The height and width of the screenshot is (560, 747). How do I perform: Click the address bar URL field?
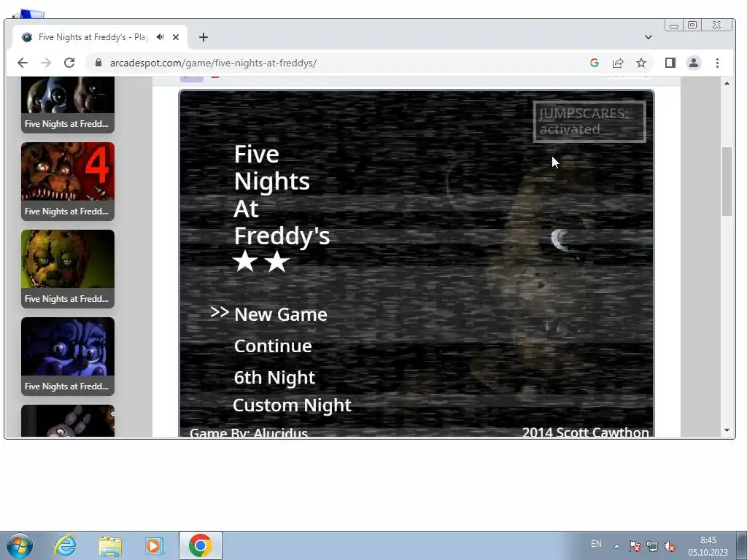pyautogui.click(x=333, y=63)
